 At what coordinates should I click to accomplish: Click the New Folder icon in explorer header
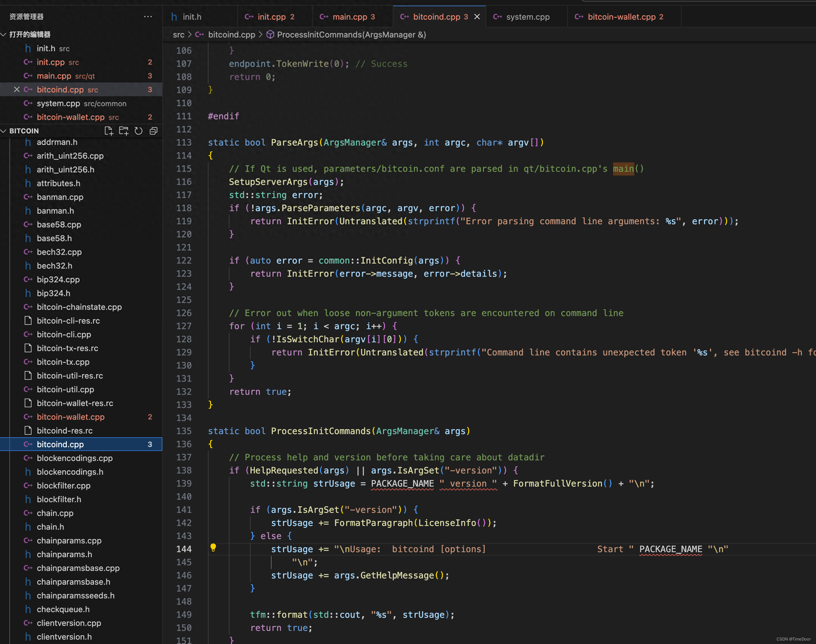[x=124, y=131]
